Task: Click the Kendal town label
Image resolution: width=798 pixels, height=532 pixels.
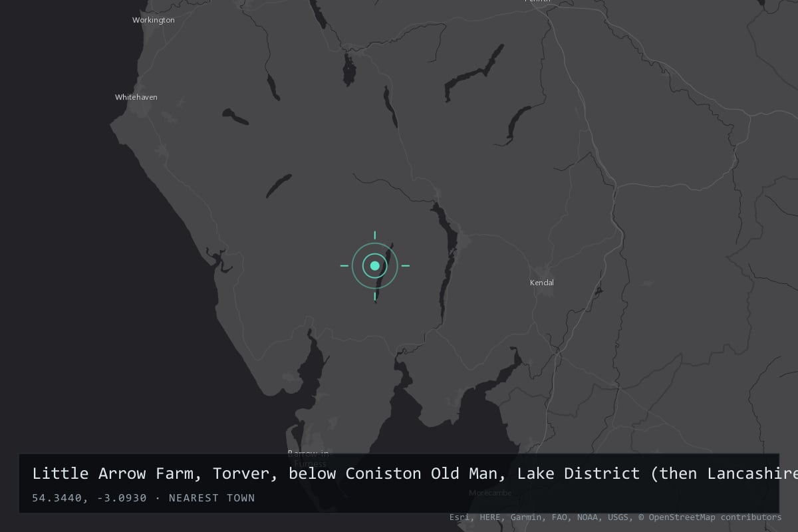Action: [x=542, y=283]
